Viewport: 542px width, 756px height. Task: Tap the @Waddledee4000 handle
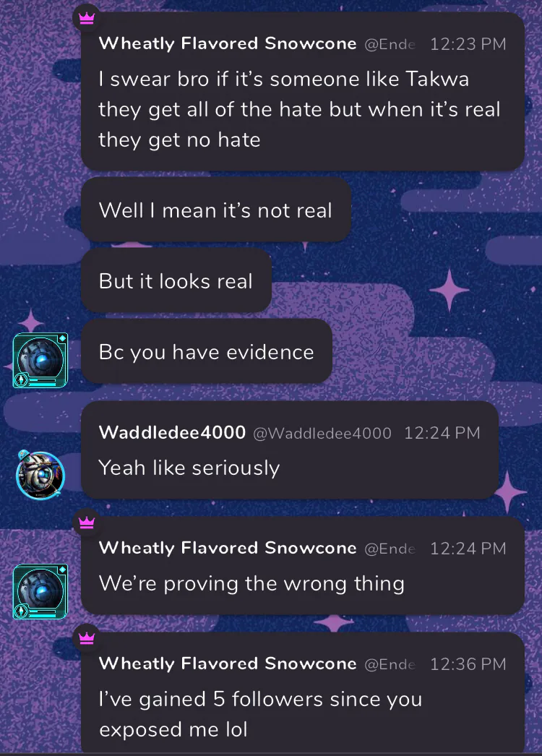(x=322, y=433)
